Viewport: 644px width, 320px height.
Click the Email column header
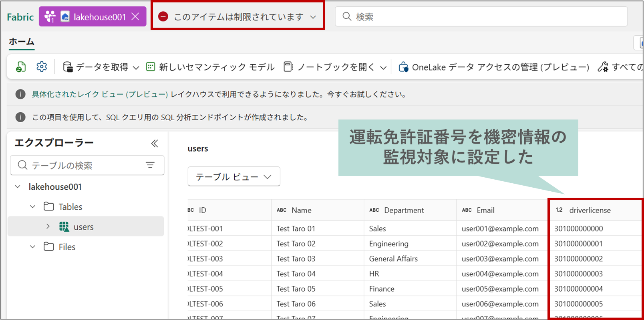(502, 210)
